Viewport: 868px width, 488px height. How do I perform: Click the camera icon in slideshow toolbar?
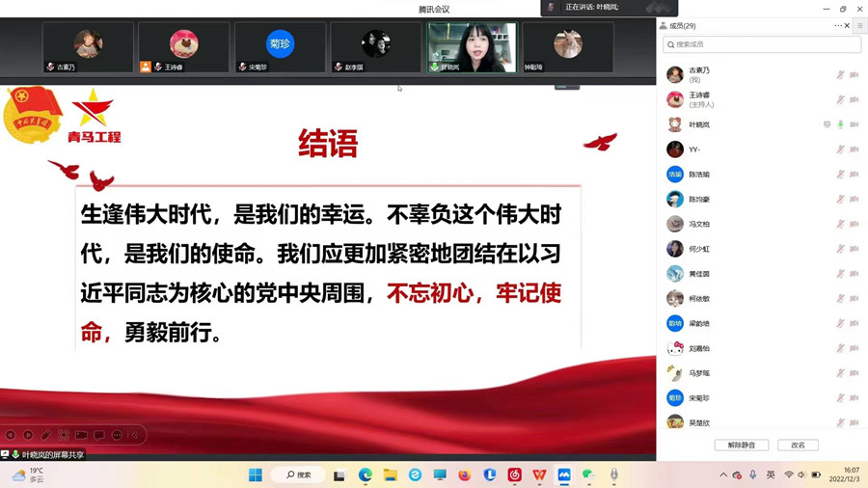pos(81,435)
